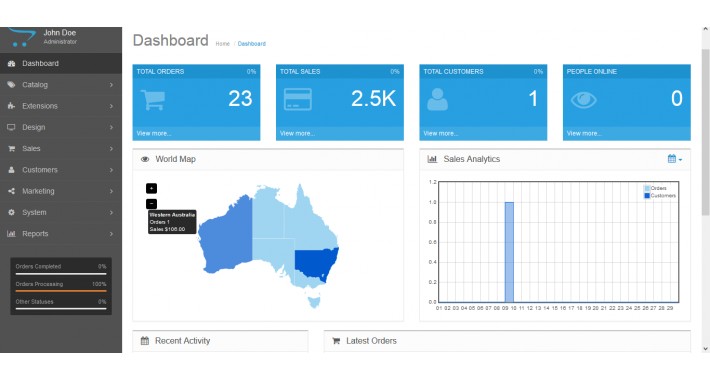The image size is (710, 380).
Task: Expand the Sales menu arrow
Action: [x=111, y=149]
